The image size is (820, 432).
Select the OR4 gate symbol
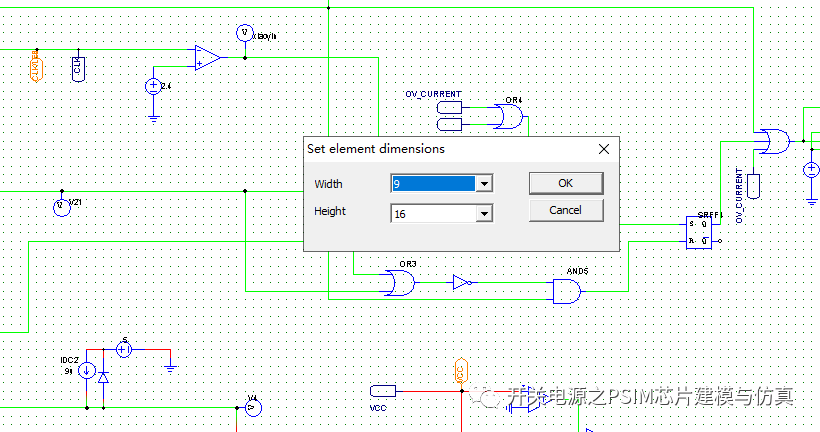coord(508,116)
